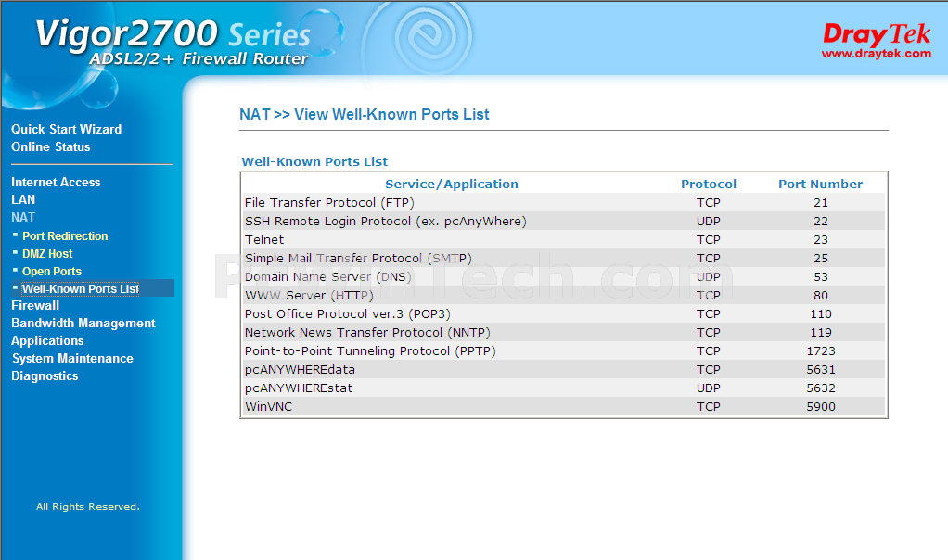Click port number 110
This screenshot has height=560, width=948.
coord(820,314)
